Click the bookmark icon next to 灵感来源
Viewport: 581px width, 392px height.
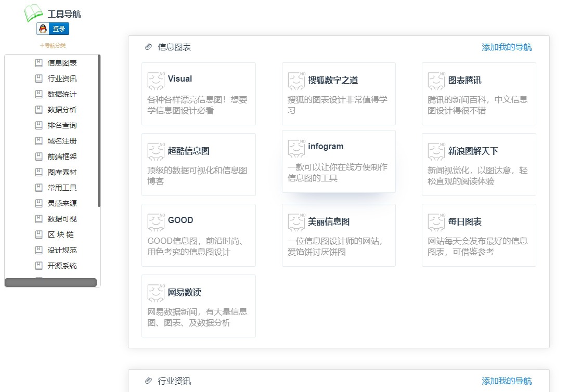[x=38, y=203]
